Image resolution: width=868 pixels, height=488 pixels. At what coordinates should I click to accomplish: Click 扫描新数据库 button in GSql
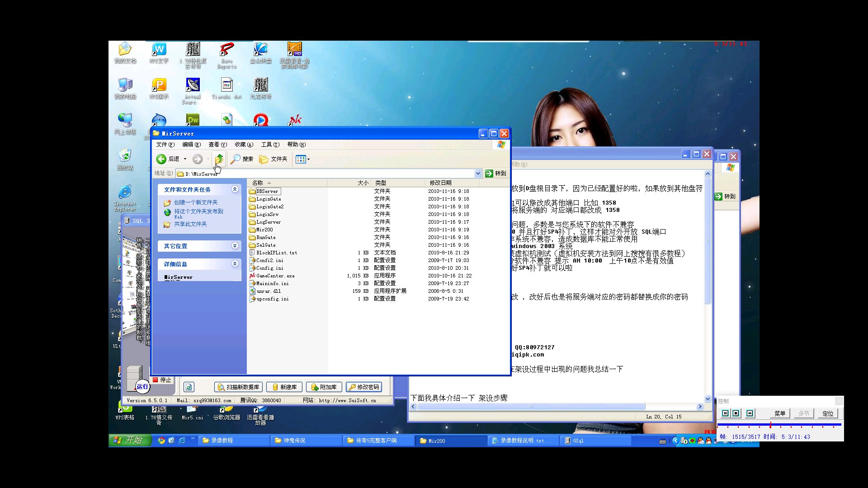[238, 387]
